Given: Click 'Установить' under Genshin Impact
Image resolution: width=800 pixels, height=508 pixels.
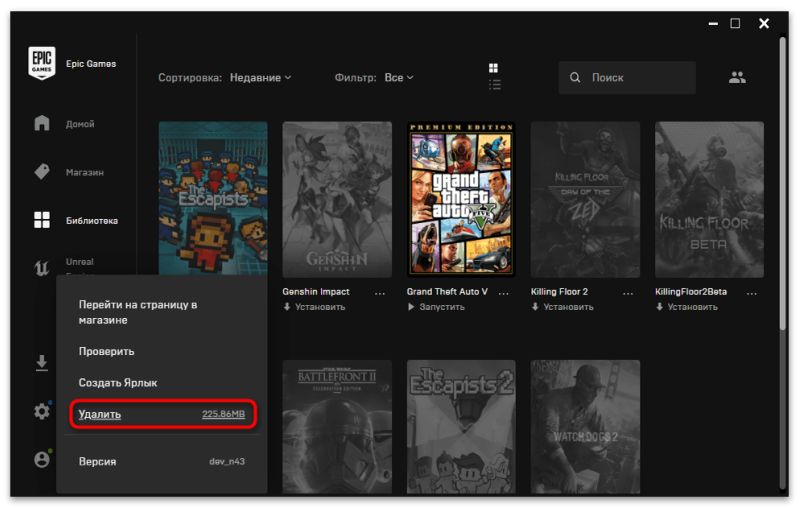Looking at the screenshot, I should (x=314, y=307).
